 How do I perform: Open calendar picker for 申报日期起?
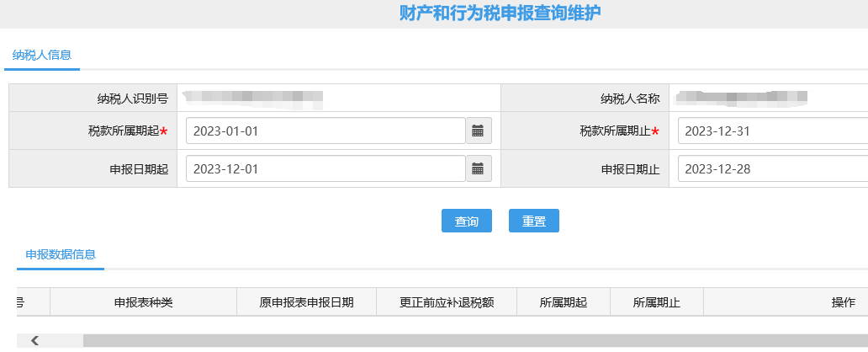(479, 168)
